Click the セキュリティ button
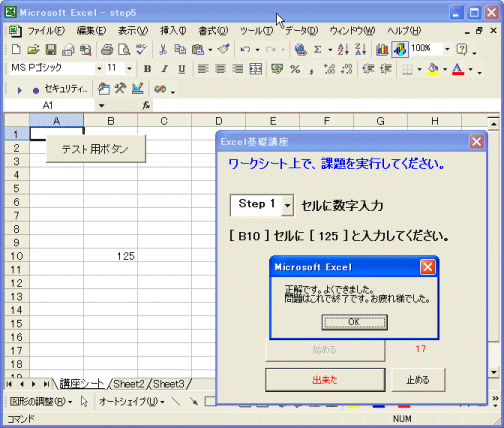504x428 pixels. [x=66, y=89]
